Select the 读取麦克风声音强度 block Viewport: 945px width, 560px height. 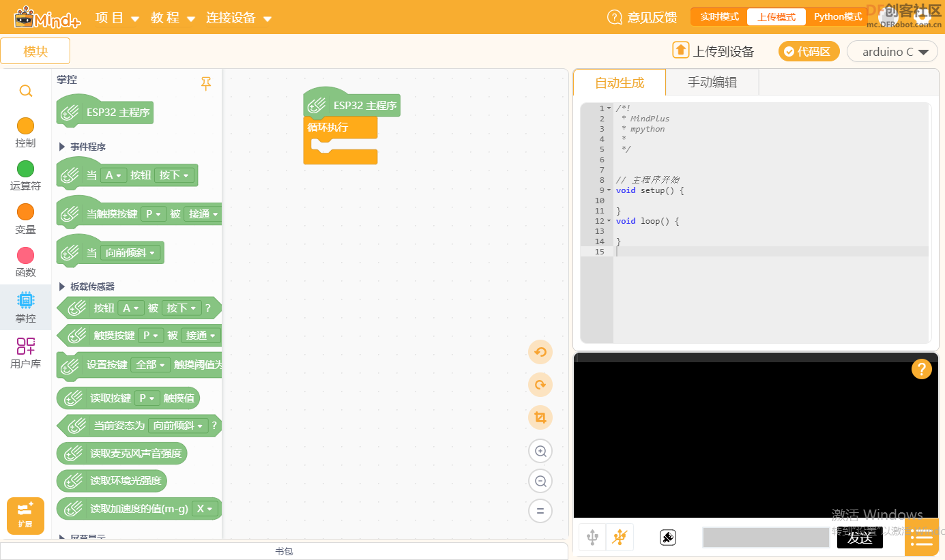tap(122, 454)
